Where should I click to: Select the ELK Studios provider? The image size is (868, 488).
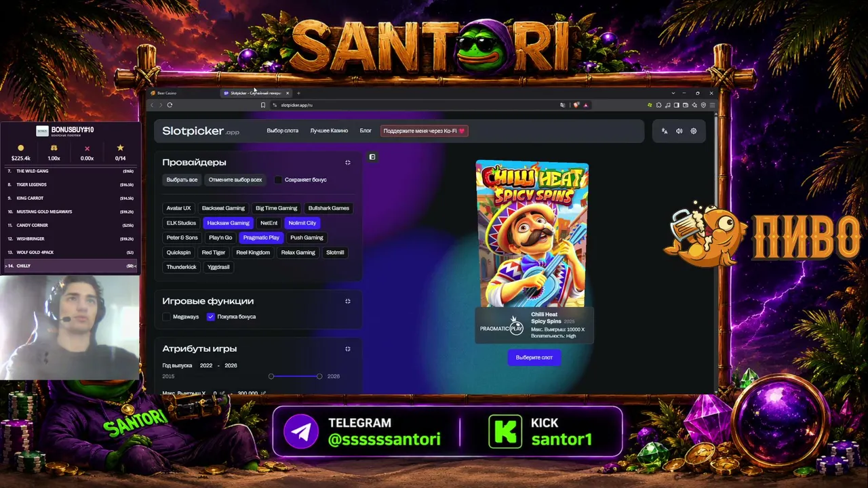point(181,223)
